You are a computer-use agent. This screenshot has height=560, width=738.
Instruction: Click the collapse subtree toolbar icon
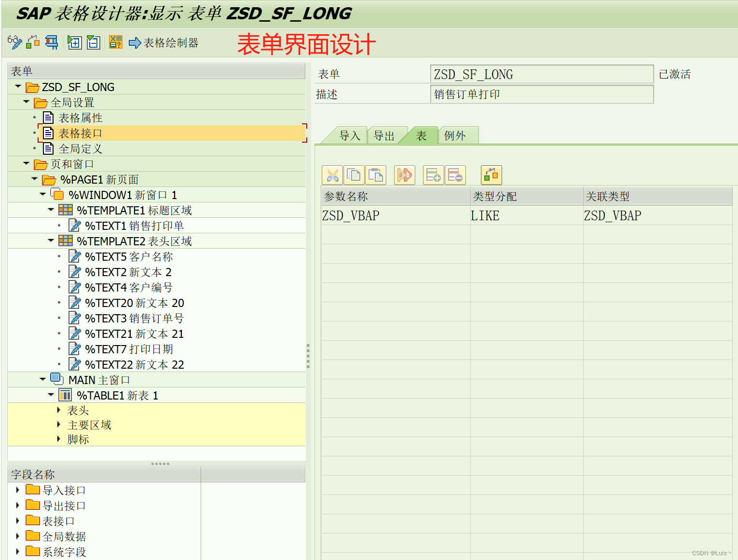pos(93,42)
